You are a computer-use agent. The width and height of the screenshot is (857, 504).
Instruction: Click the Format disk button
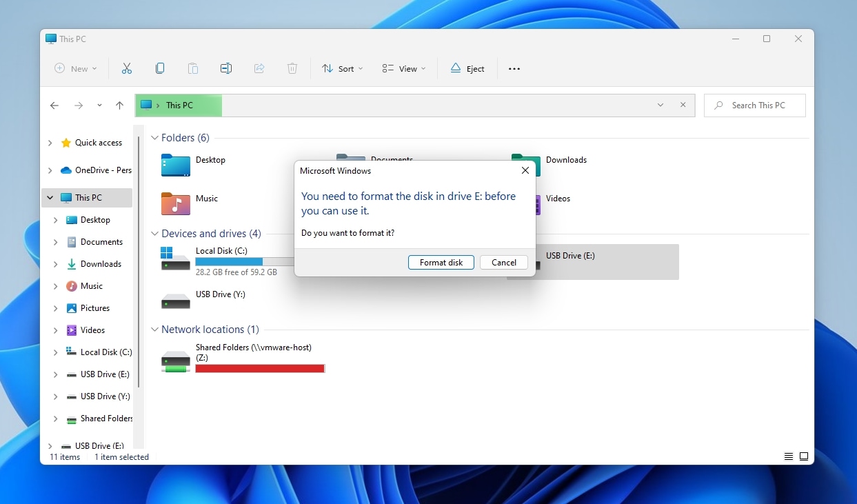[x=441, y=262]
